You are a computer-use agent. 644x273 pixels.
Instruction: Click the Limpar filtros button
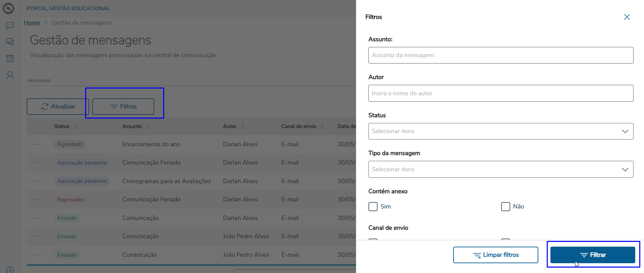point(495,255)
